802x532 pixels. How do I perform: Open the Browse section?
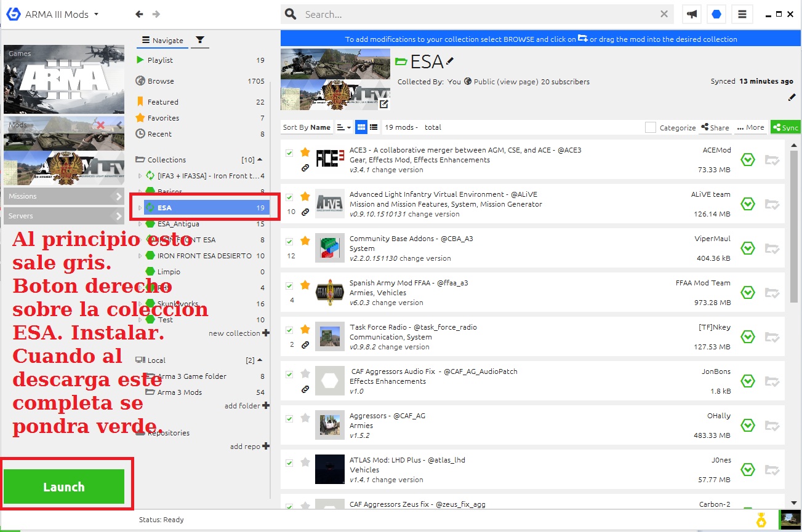pos(201,81)
